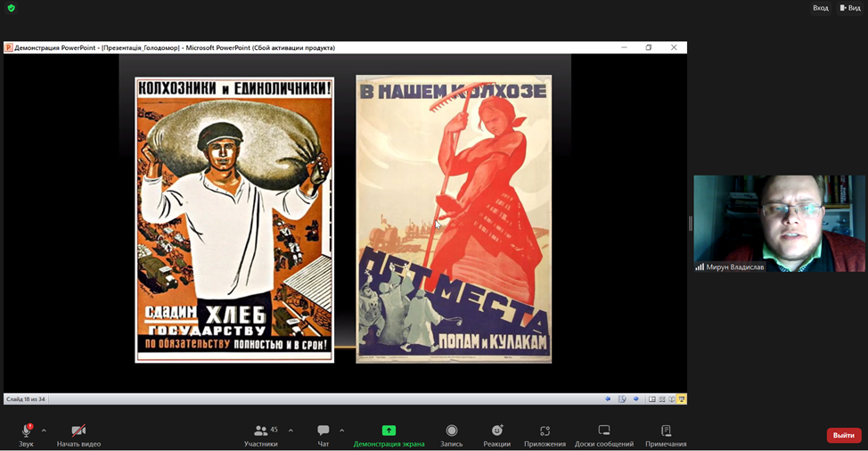Open the Вид view menu
The width and height of the screenshot is (868, 451).
point(850,8)
